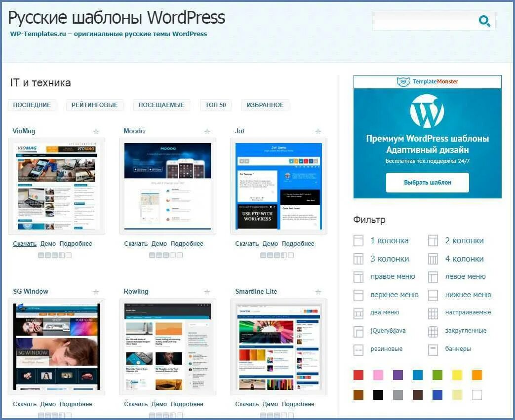Image resolution: width=515 pixels, height=420 pixels.
Task: Switch to the ПОСЕЩАЕМЫЕ tab
Action: (x=161, y=105)
